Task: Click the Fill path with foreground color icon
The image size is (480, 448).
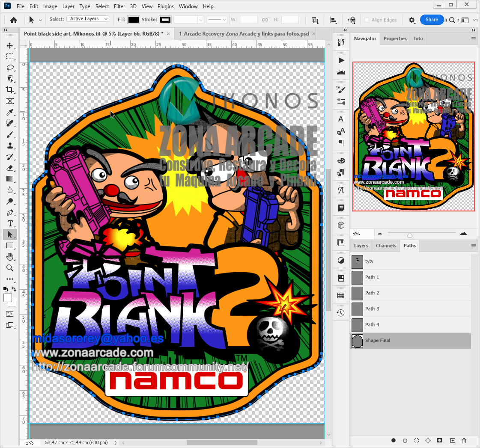Action: 393,440
